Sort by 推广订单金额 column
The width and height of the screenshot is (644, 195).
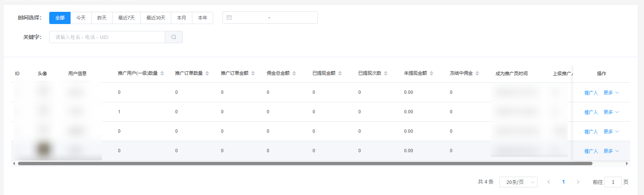[253, 73]
